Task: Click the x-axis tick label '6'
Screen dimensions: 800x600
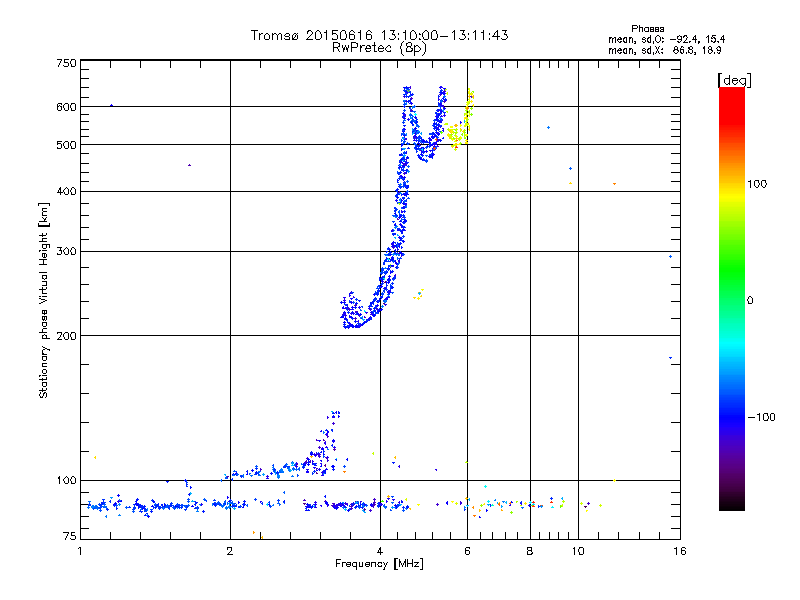Action: (x=467, y=551)
